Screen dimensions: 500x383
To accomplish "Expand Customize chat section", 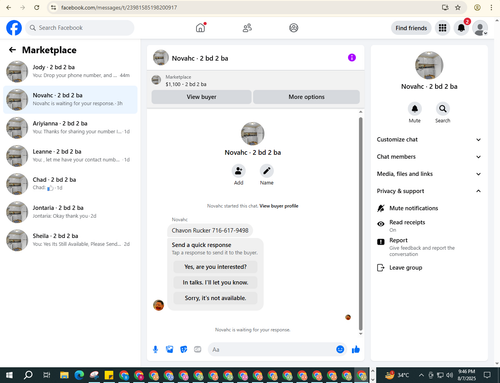I will click(x=429, y=140).
